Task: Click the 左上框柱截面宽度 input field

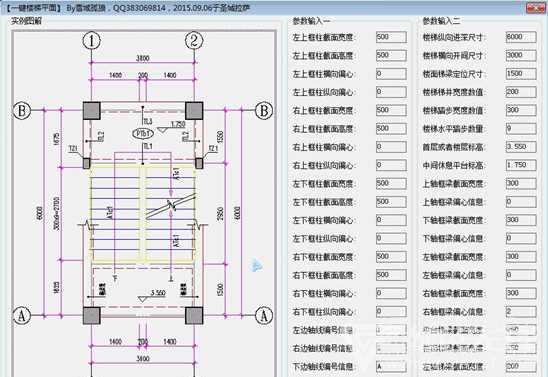Action: pyautogui.click(x=391, y=37)
